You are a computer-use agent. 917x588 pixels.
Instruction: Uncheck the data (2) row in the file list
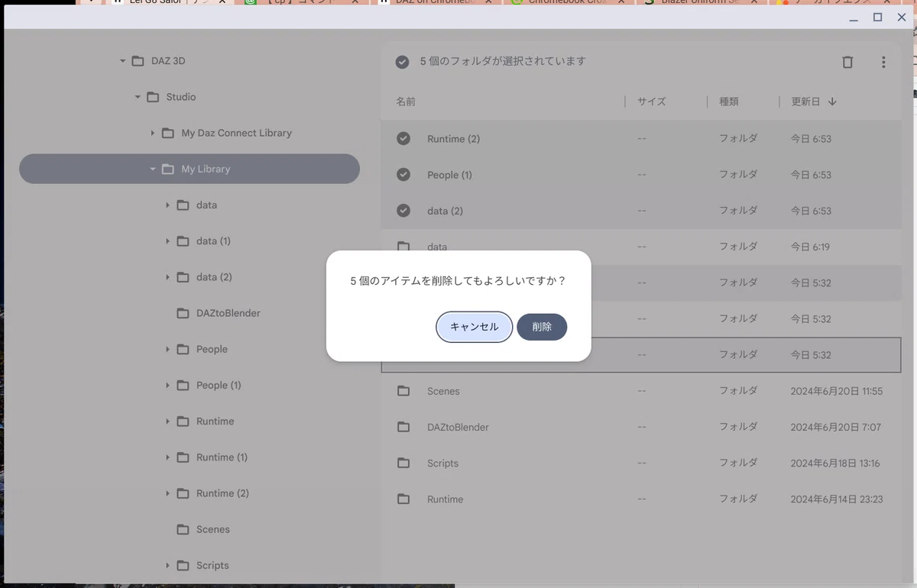click(x=403, y=211)
